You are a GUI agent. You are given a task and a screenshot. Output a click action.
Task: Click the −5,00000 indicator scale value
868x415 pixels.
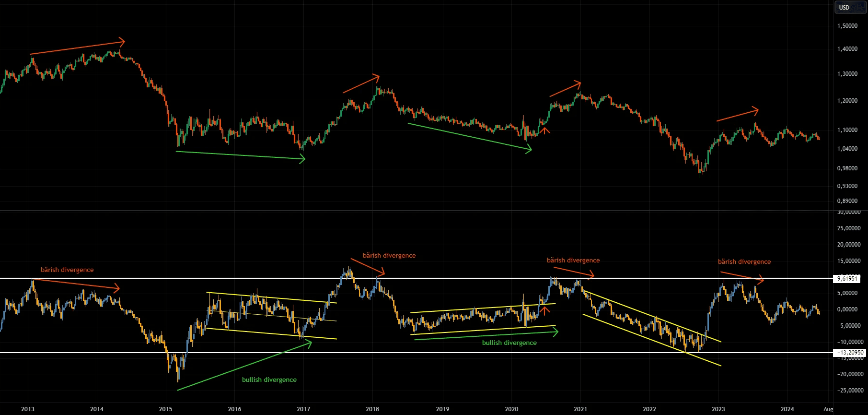(849, 326)
